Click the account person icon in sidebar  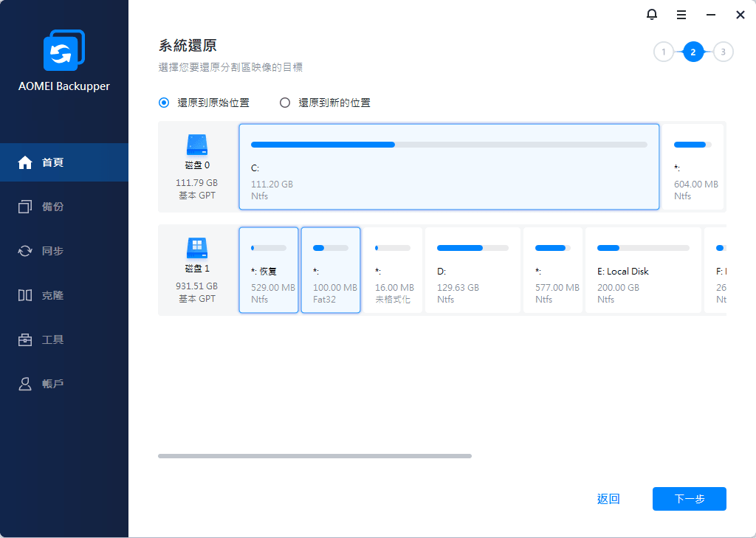click(x=25, y=384)
